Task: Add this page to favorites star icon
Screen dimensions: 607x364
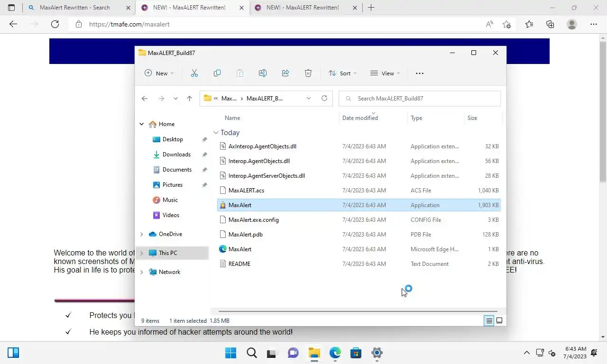Action: click(x=507, y=24)
